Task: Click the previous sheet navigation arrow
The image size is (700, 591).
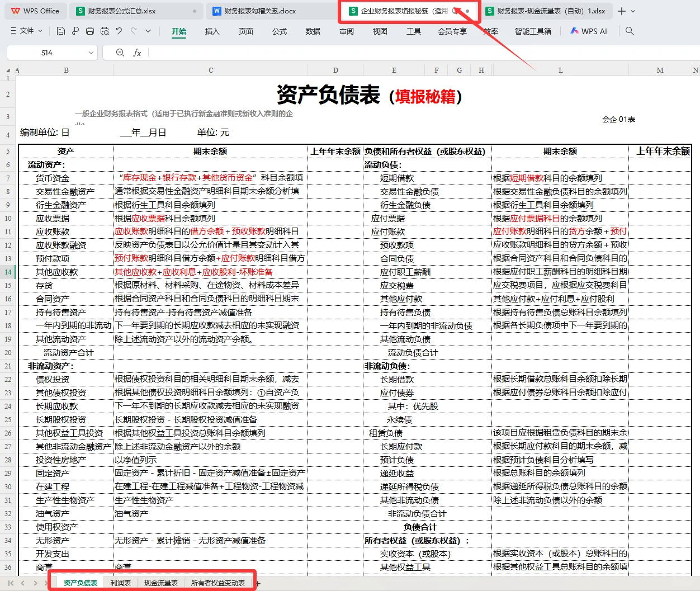Action: tap(23, 583)
